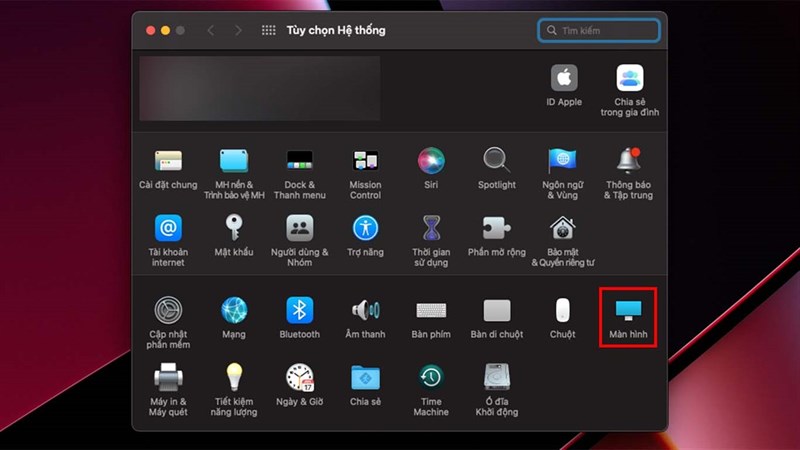800x450 pixels.
Task: Show all preferences grid button
Action: (x=268, y=31)
